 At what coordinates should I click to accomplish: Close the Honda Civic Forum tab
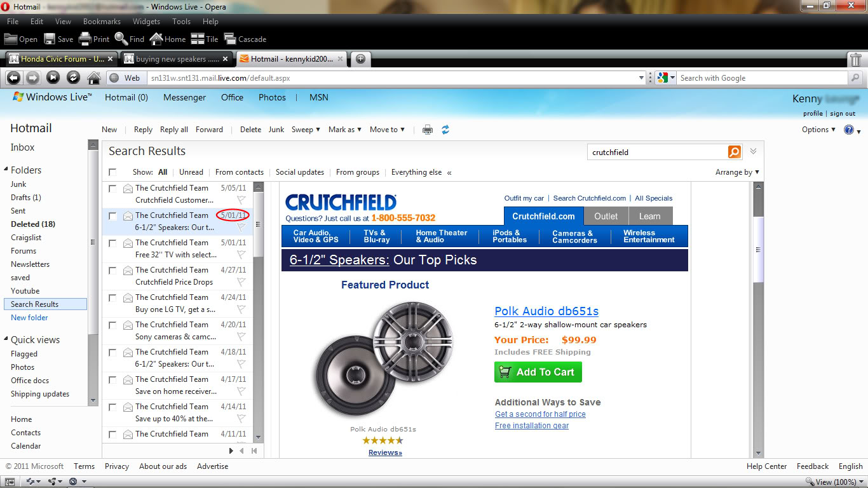(110, 59)
